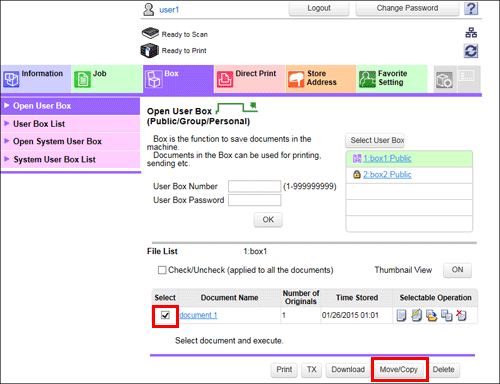Screen dimensions: 500x384
Task: Click the edit name icon for document 1
Action: [416, 315]
